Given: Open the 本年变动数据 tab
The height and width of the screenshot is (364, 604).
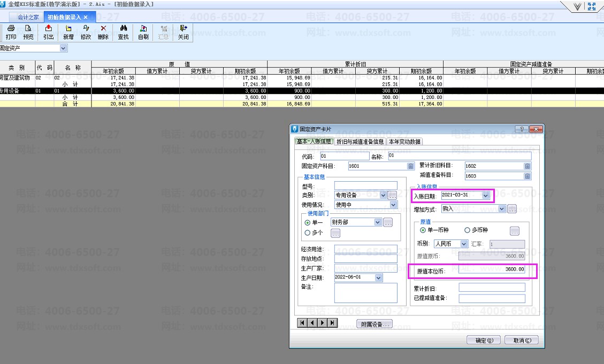Looking at the screenshot, I should point(404,142).
